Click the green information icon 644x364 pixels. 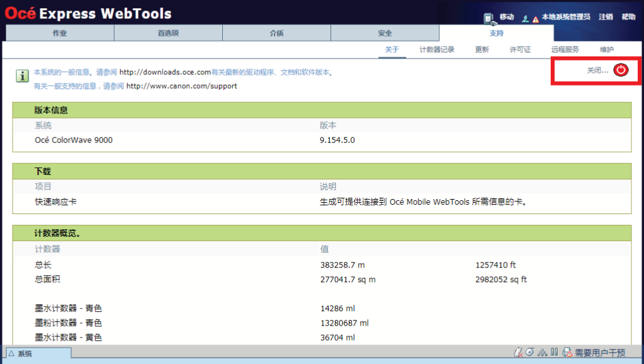pos(22,76)
